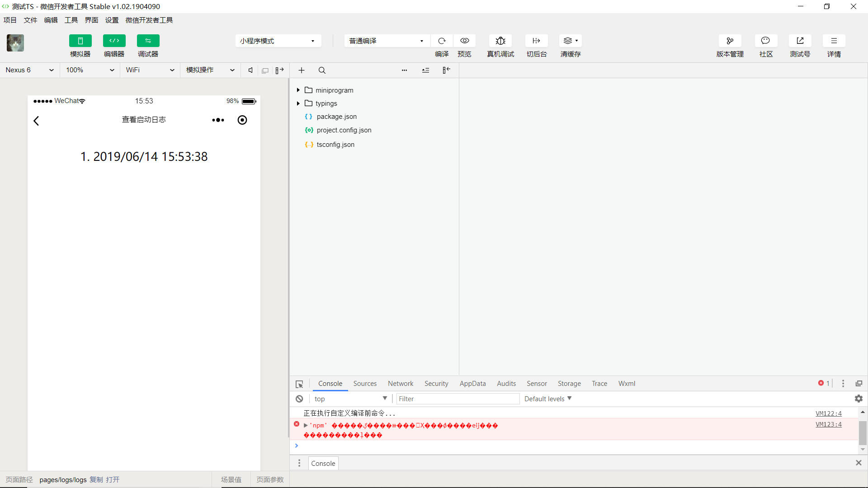Click the inspect element picker icon

click(x=299, y=384)
